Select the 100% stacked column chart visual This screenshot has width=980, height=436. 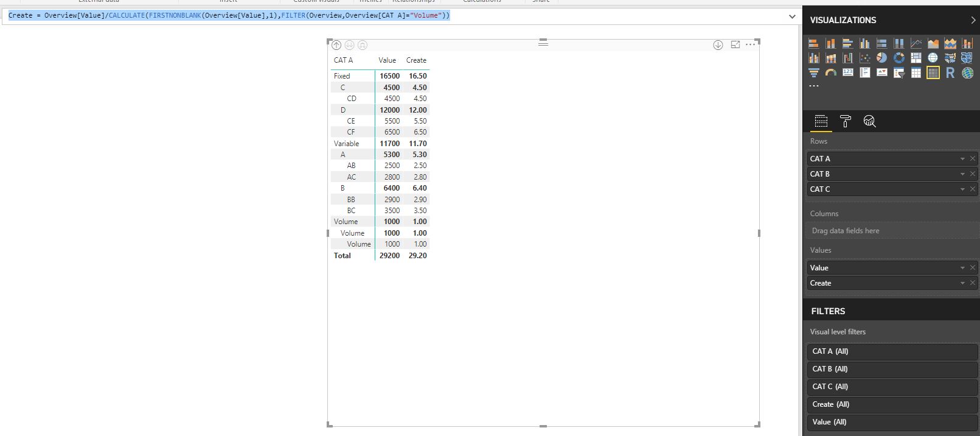pyautogui.click(x=899, y=43)
